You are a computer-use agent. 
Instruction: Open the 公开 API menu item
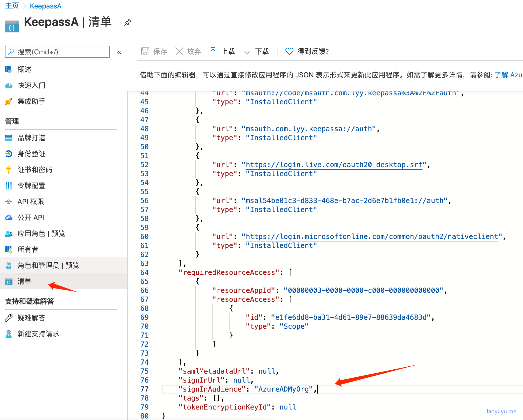tap(31, 217)
